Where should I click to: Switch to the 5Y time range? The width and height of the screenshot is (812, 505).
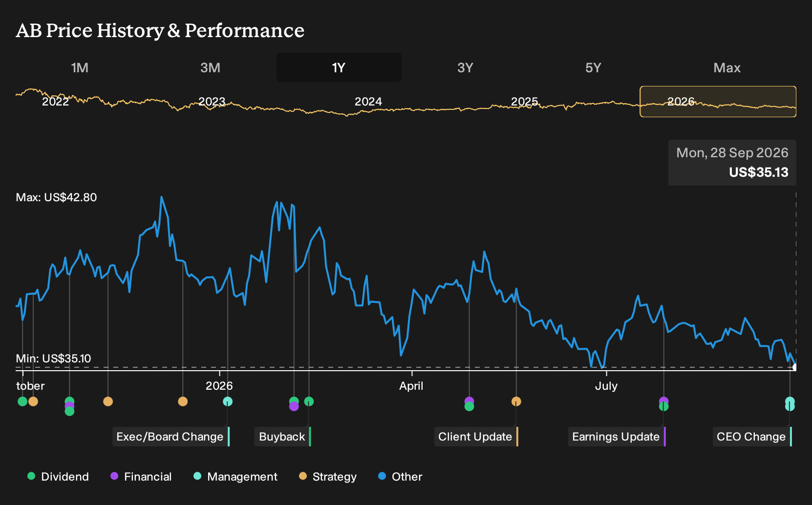593,67
